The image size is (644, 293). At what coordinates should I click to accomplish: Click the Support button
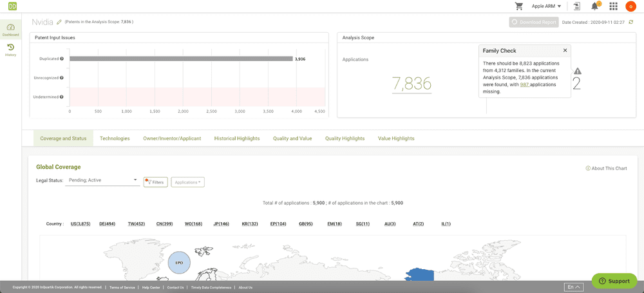coord(614,281)
